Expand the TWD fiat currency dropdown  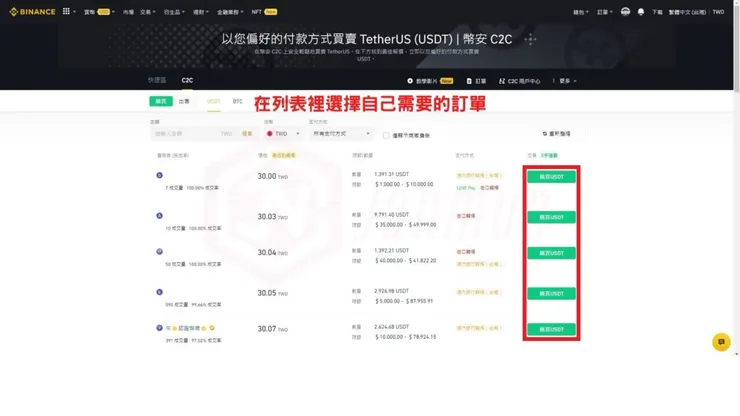pos(283,134)
